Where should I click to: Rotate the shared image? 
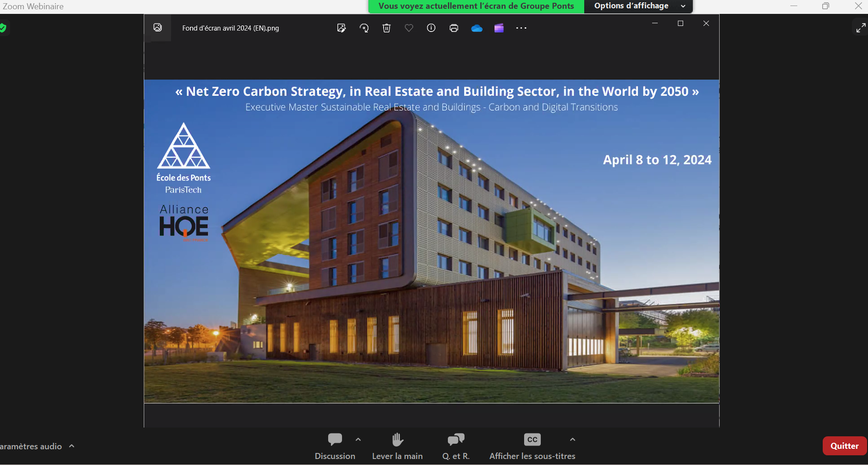364,28
